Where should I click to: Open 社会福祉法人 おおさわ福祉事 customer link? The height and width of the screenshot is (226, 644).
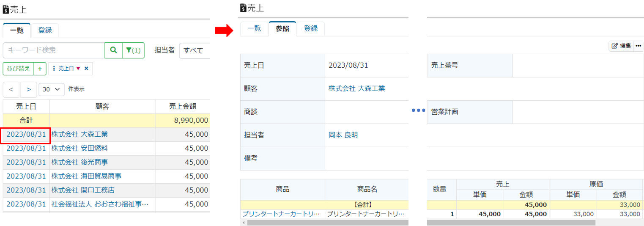click(100, 204)
